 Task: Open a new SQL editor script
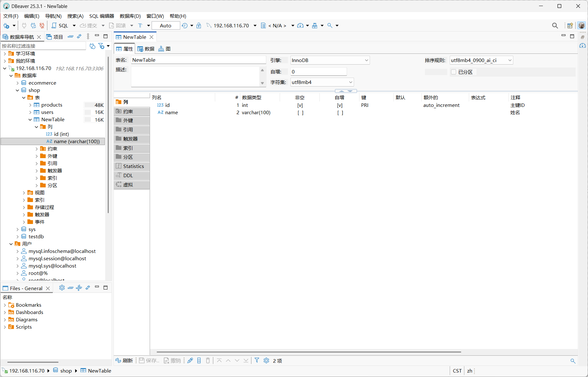[x=60, y=25]
